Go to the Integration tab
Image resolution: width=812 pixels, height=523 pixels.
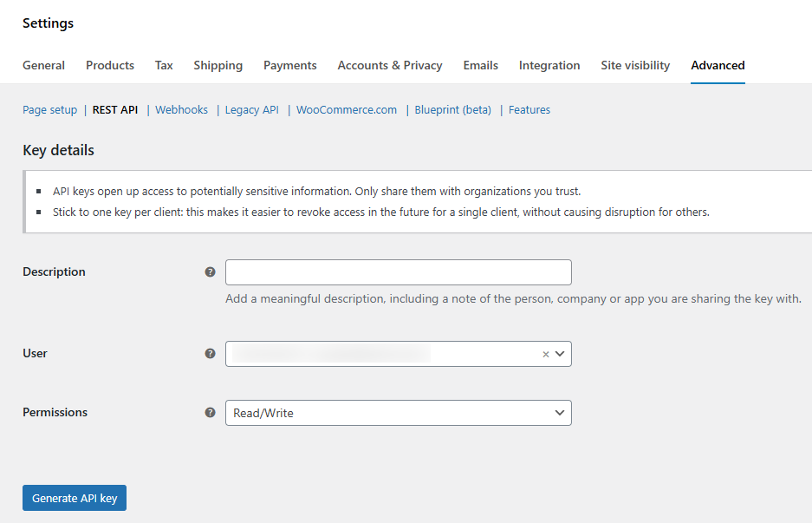(549, 65)
